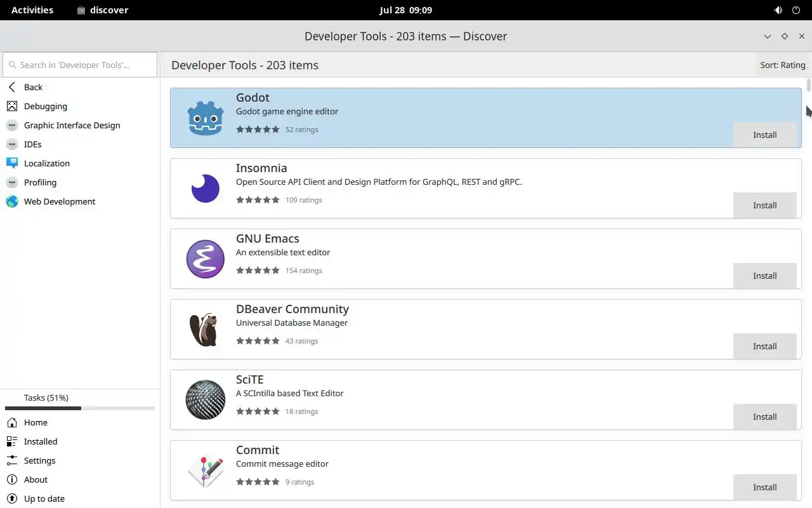The image size is (812, 508).
Task: Select the Profiling category
Action: point(80,182)
